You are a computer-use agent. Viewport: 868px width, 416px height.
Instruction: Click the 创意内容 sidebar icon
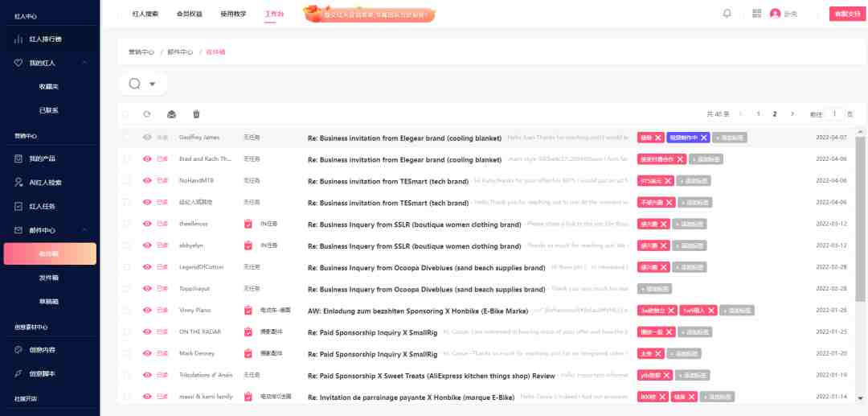(18, 350)
